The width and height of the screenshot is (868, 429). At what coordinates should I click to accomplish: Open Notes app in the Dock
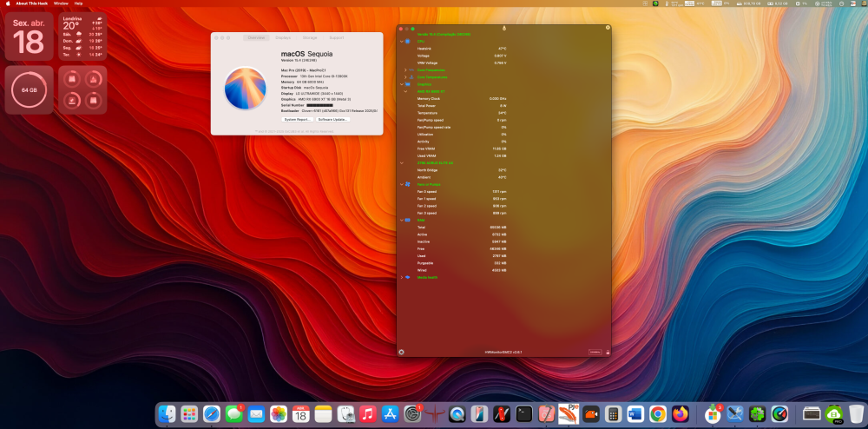click(x=323, y=413)
